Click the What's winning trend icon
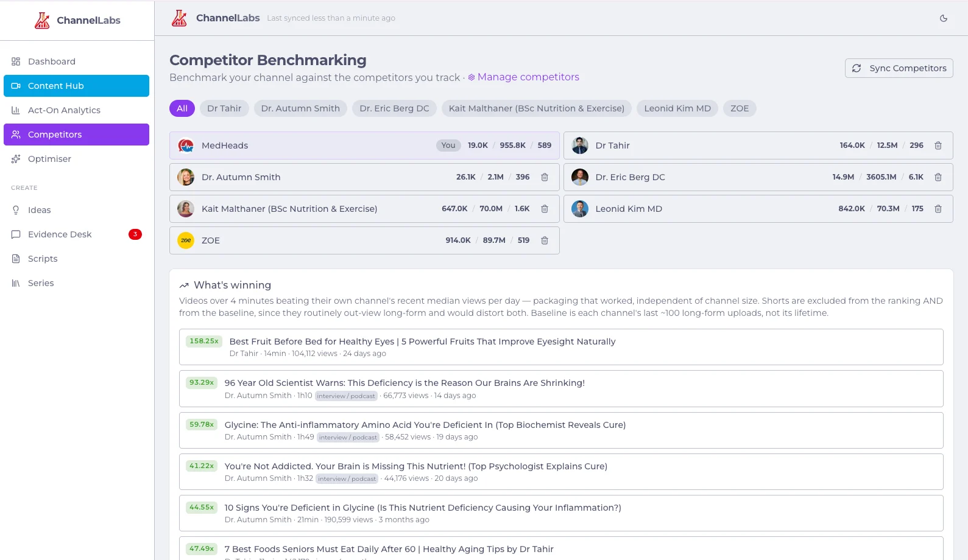Viewport: 968px width, 560px height. click(x=184, y=285)
